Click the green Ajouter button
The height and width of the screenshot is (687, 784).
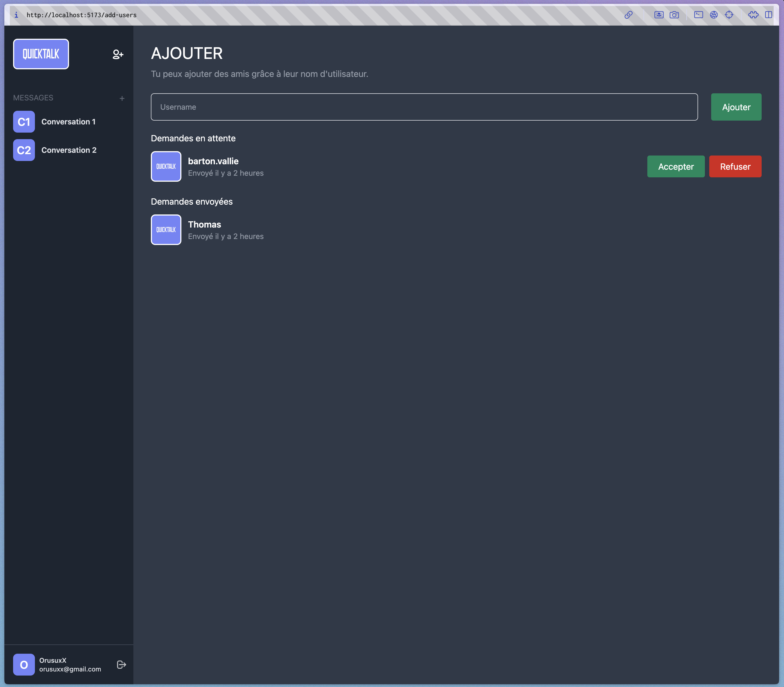click(736, 107)
